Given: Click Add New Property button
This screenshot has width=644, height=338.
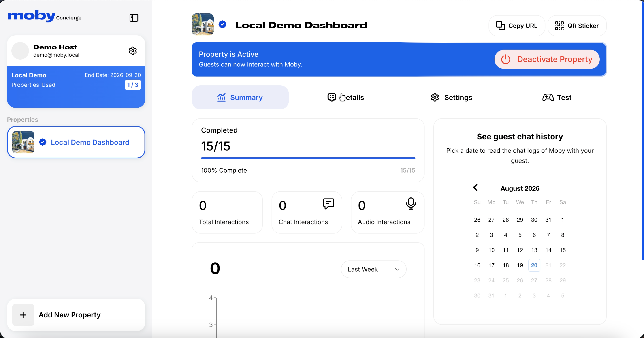Looking at the screenshot, I should click(76, 315).
